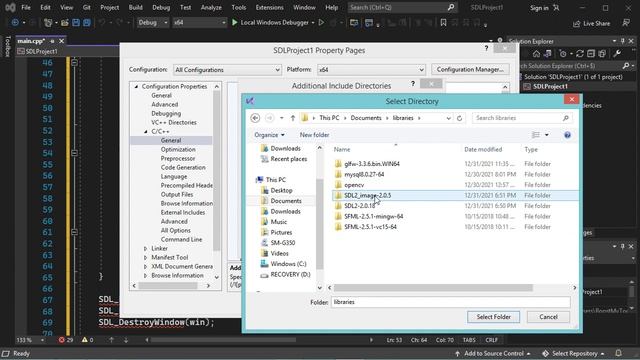Click the horizontal scrollbar in file list
The image size is (640, 360).
pos(433,288)
